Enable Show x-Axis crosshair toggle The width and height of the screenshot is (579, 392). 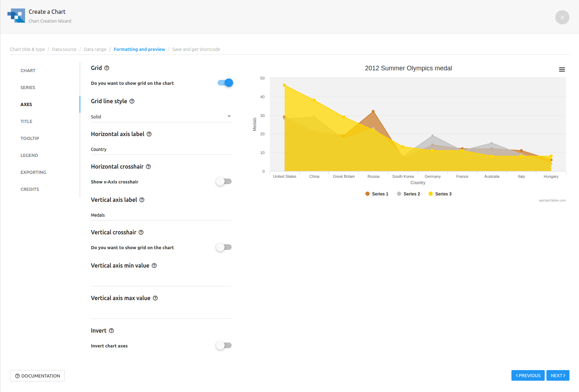[x=224, y=181]
